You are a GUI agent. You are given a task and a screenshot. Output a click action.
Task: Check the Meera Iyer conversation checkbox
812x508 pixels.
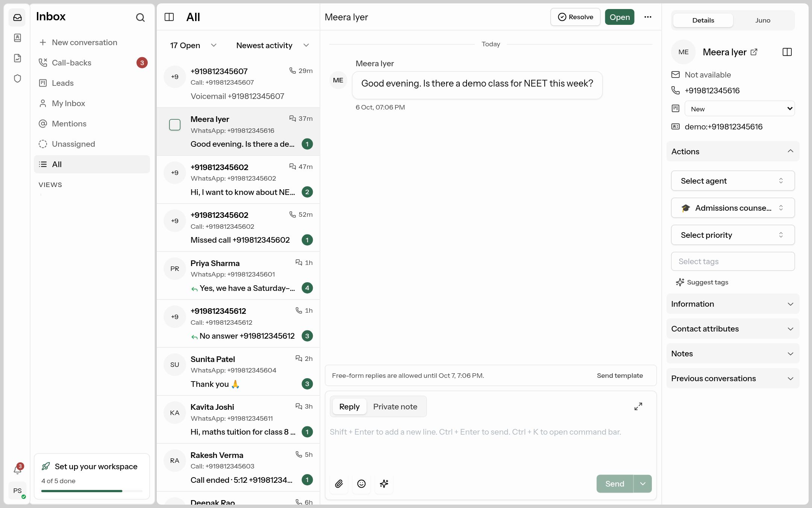[x=175, y=125]
